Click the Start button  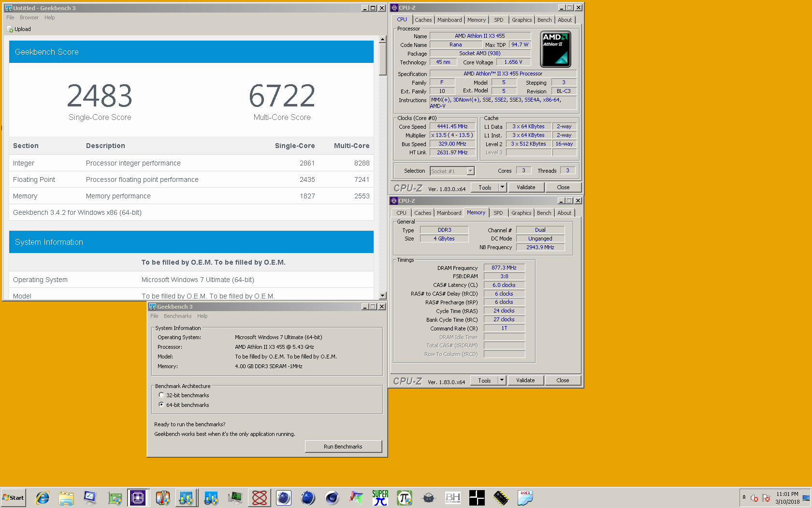click(x=13, y=497)
